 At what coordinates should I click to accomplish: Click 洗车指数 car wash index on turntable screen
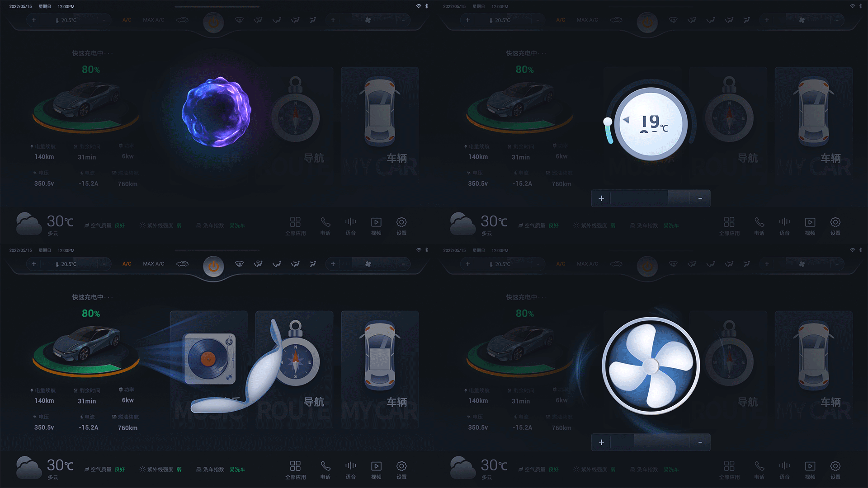(x=221, y=469)
